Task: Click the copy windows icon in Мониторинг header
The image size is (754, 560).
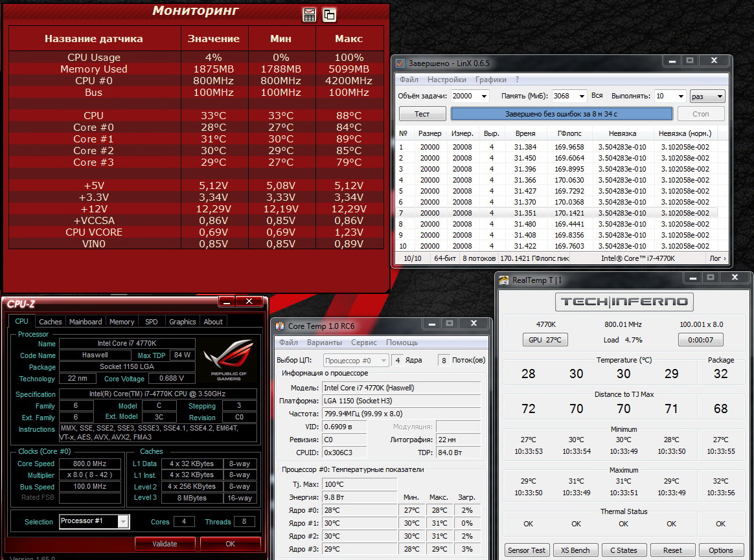Action: (x=330, y=15)
